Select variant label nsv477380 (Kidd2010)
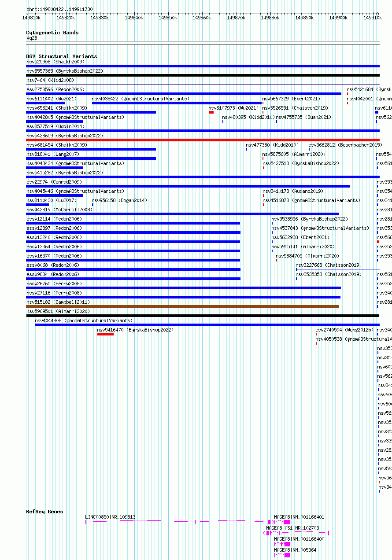Screen dimensions: 392x560 coord(272,145)
